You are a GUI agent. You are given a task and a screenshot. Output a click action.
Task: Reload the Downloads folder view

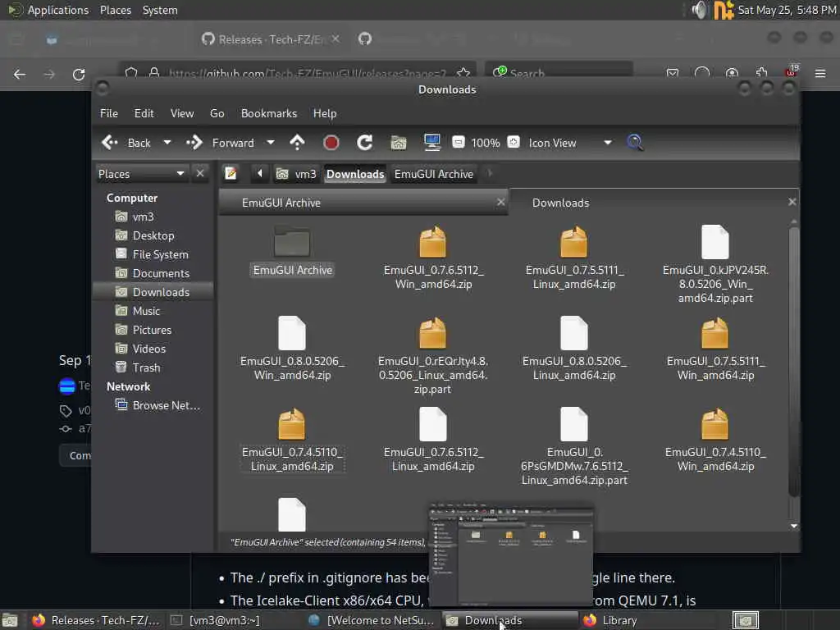click(365, 143)
